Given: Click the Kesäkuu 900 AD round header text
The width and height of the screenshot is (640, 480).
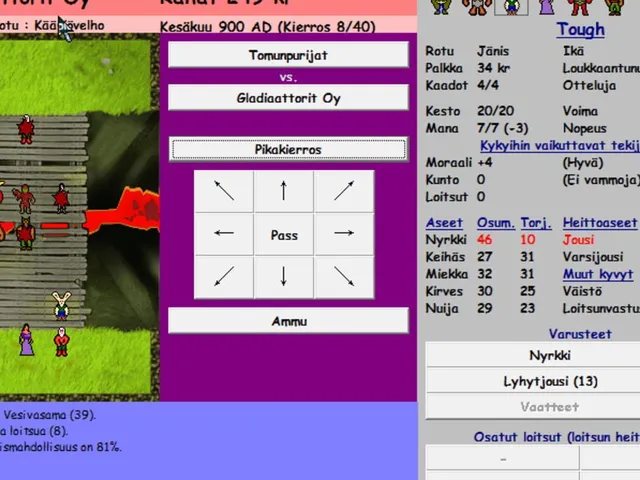Looking at the screenshot, I should click(x=267, y=27).
